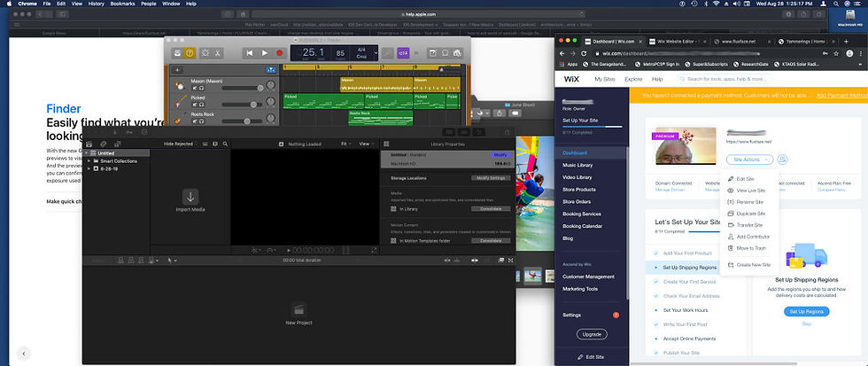Open the GarageBand Loop Browser icon
The width and height of the screenshot is (868, 366).
pyautogui.click(x=445, y=53)
